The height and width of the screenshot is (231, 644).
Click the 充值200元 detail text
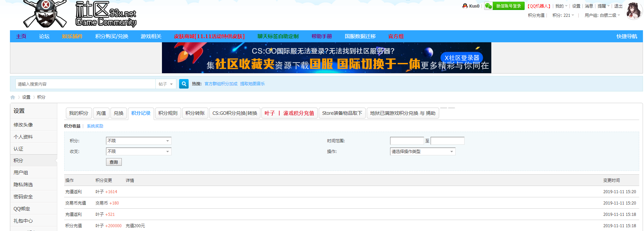(135, 226)
